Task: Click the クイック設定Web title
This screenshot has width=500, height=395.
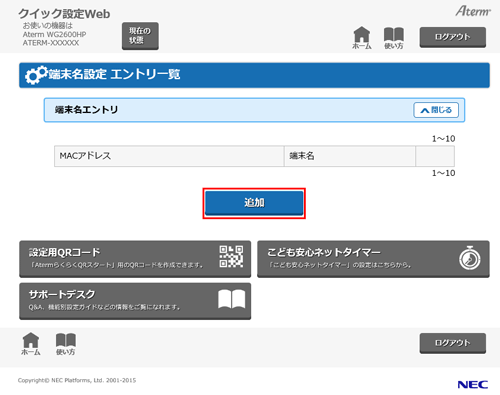Action: 64,14
